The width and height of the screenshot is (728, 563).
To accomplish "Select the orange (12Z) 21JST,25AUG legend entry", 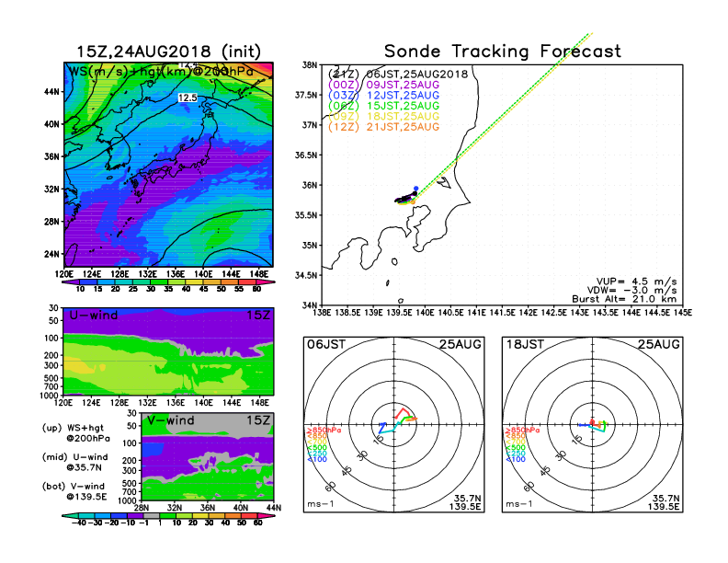I will pos(383,127).
